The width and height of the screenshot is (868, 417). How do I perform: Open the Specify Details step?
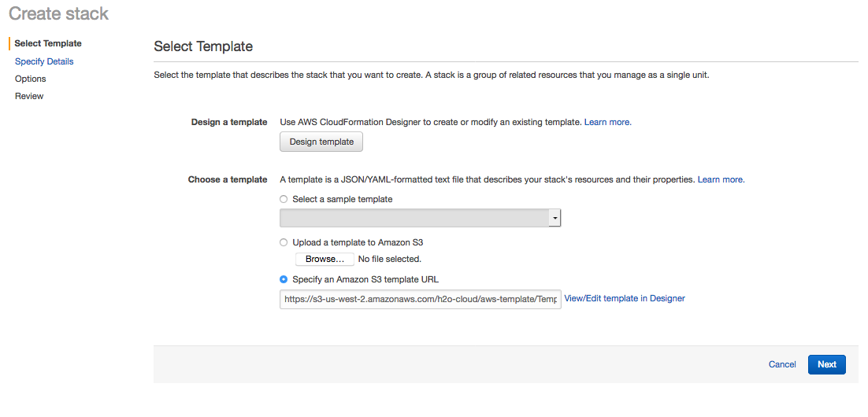44,61
